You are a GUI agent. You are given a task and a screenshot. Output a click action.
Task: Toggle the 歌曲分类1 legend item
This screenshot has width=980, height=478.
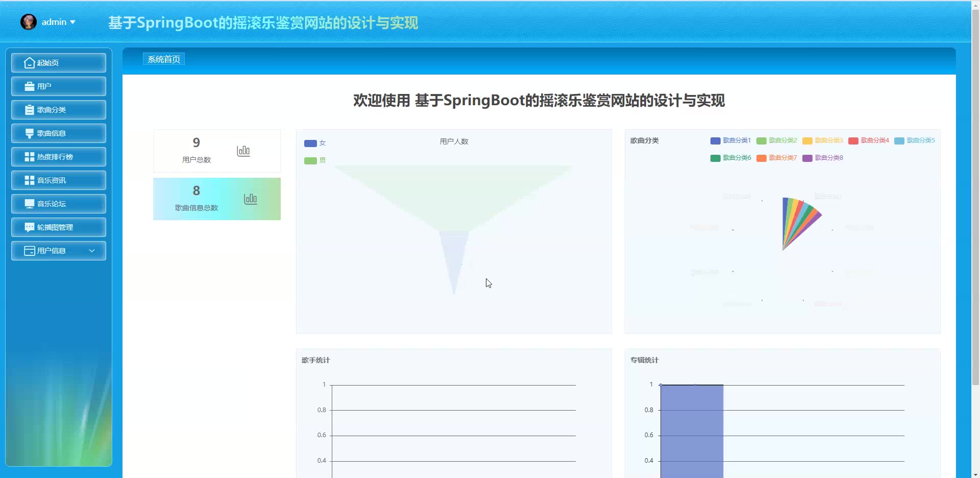730,140
